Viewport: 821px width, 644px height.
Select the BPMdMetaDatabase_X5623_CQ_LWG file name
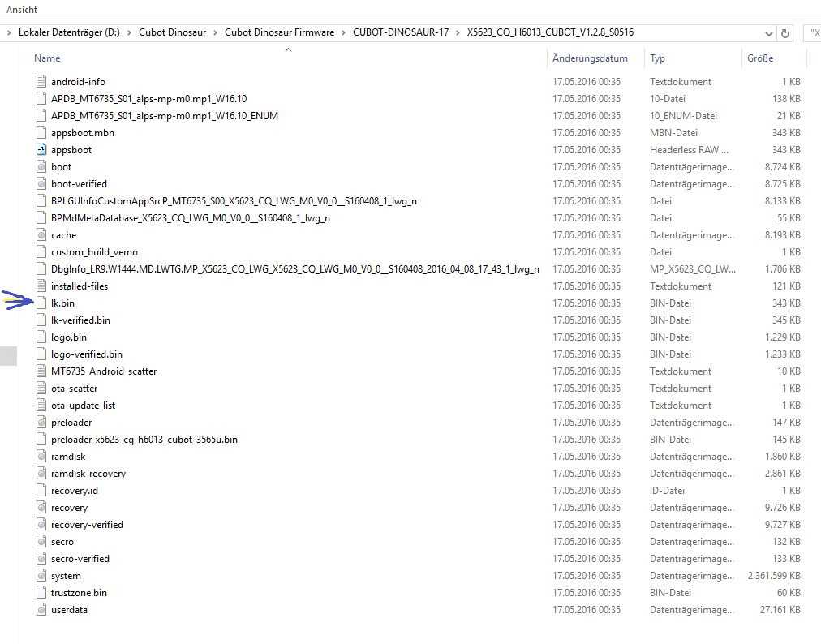coord(190,218)
